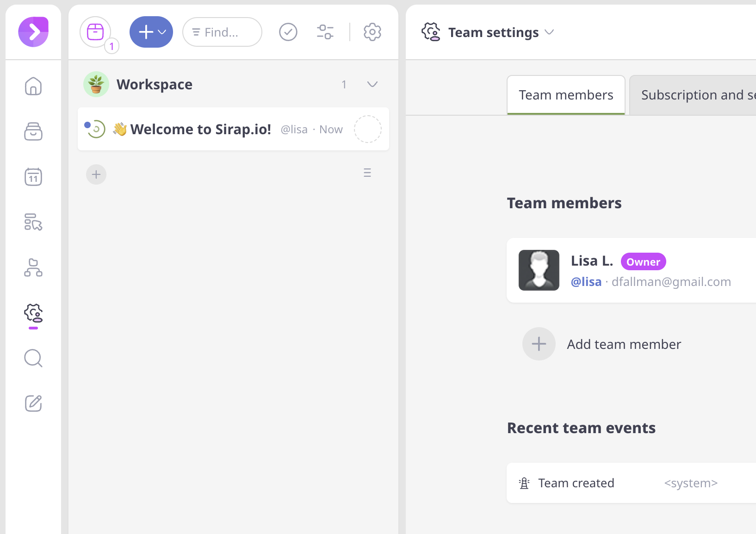The height and width of the screenshot is (534, 756).
Task: Click the pencil icon to compose a message
Action: point(33,403)
